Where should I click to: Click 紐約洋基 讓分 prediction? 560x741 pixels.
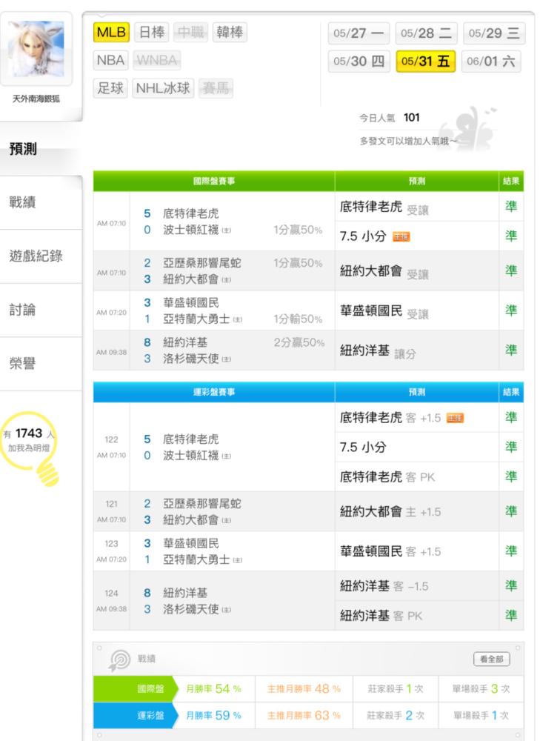378,350
